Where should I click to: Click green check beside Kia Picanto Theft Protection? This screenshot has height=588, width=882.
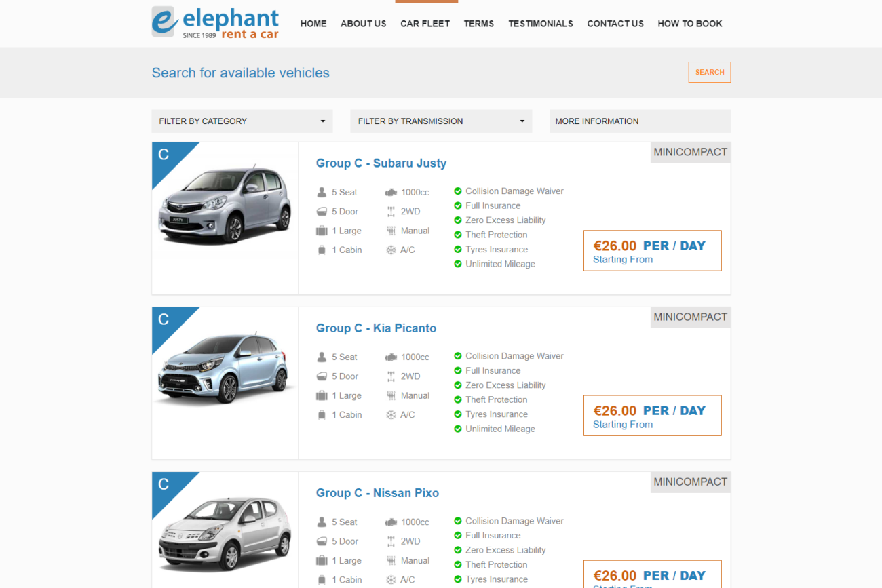pos(458,400)
